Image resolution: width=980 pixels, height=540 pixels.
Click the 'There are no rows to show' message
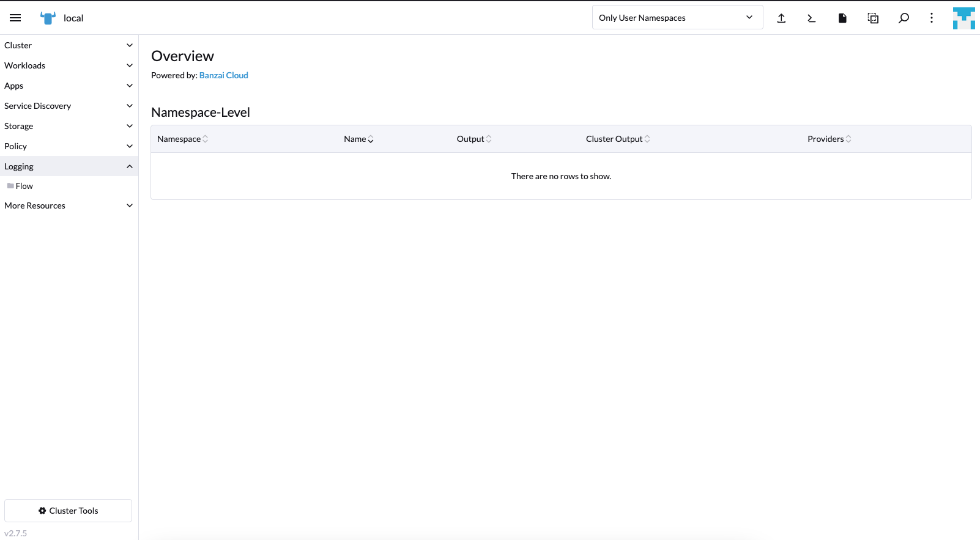tap(561, 176)
